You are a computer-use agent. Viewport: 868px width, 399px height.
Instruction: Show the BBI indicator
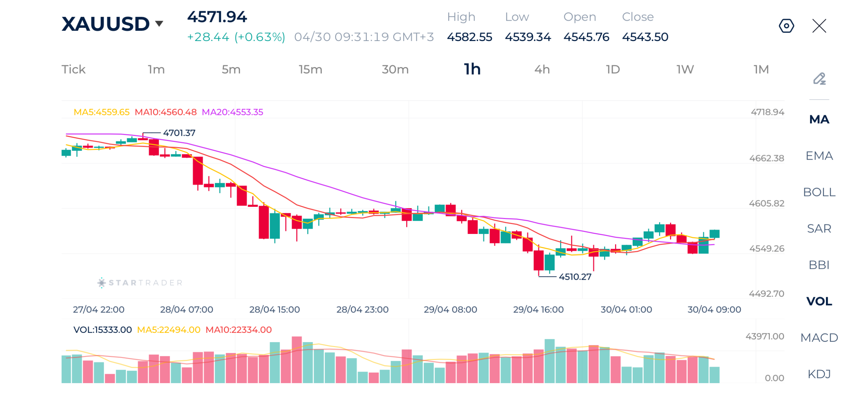pos(819,264)
